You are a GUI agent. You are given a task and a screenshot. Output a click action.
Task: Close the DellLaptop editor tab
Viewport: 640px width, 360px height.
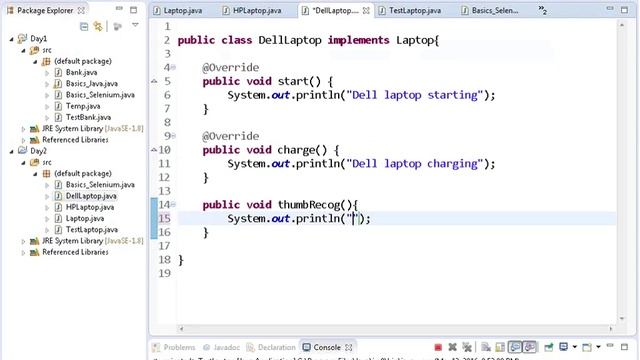[x=366, y=11]
